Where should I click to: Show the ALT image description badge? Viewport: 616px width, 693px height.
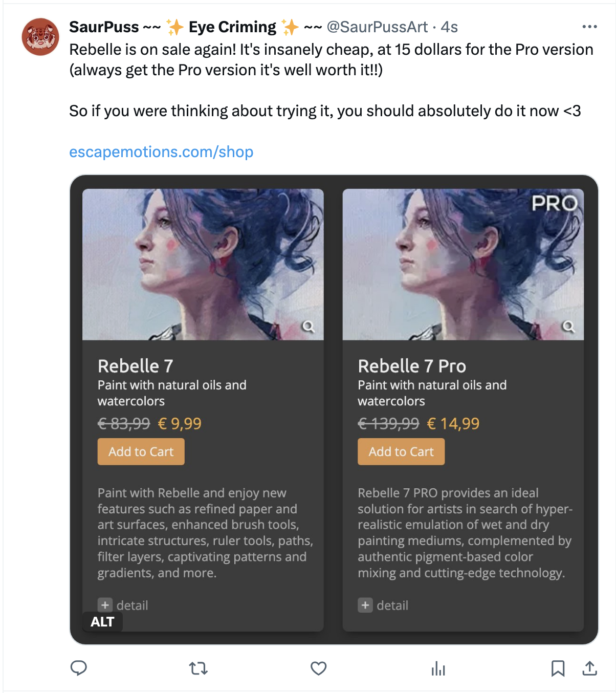102,622
